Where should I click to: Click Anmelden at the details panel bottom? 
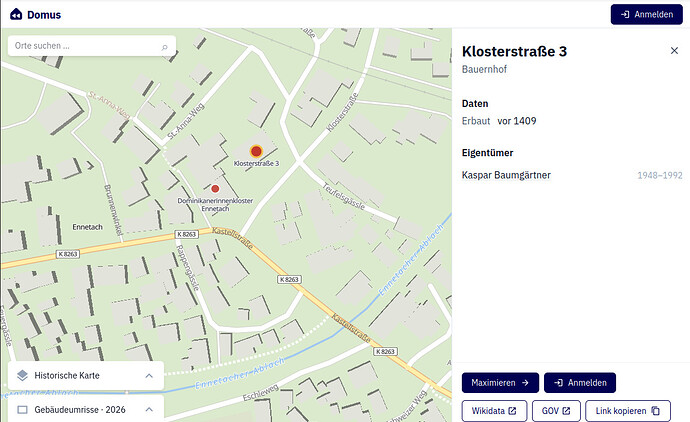point(580,383)
